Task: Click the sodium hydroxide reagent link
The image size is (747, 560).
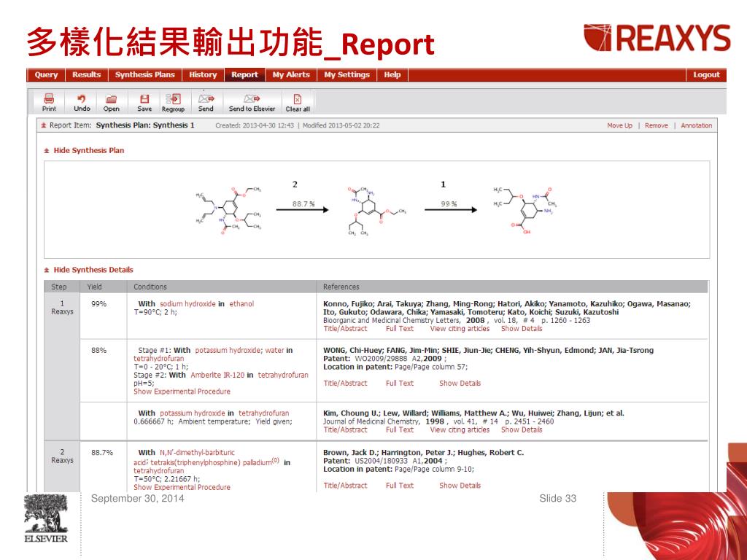Action: coord(187,304)
